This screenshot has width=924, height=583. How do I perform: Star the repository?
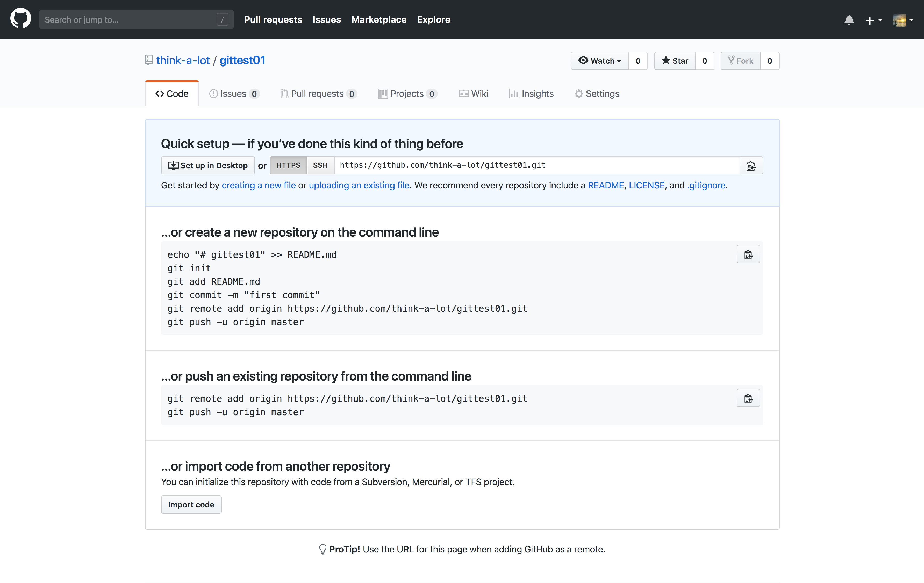pyautogui.click(x=675, y=61)
